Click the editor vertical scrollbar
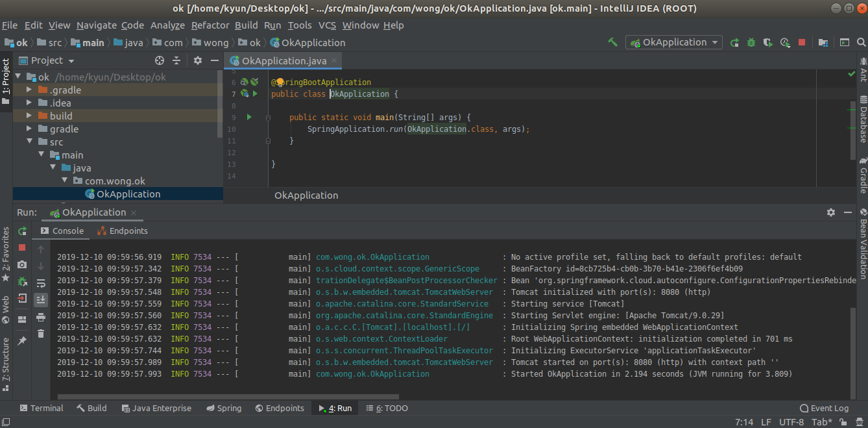 click(x=853, y=130)
